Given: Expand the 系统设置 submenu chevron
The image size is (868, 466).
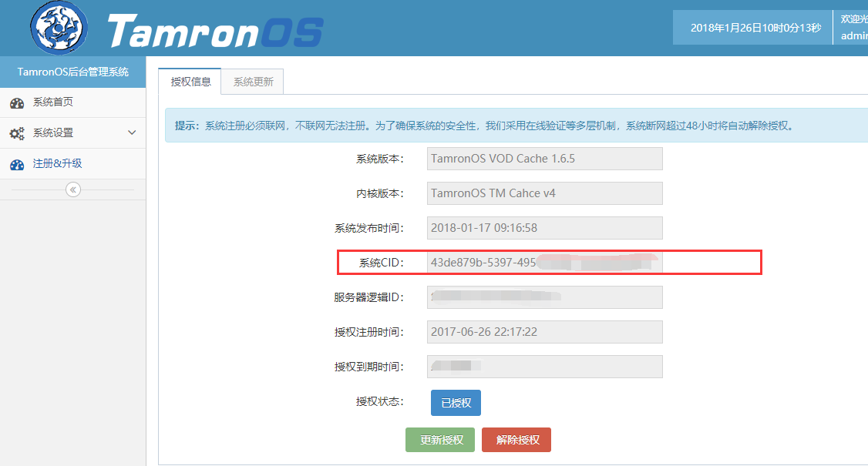Looking at the screenshot, I should click(x=132, y=132).
